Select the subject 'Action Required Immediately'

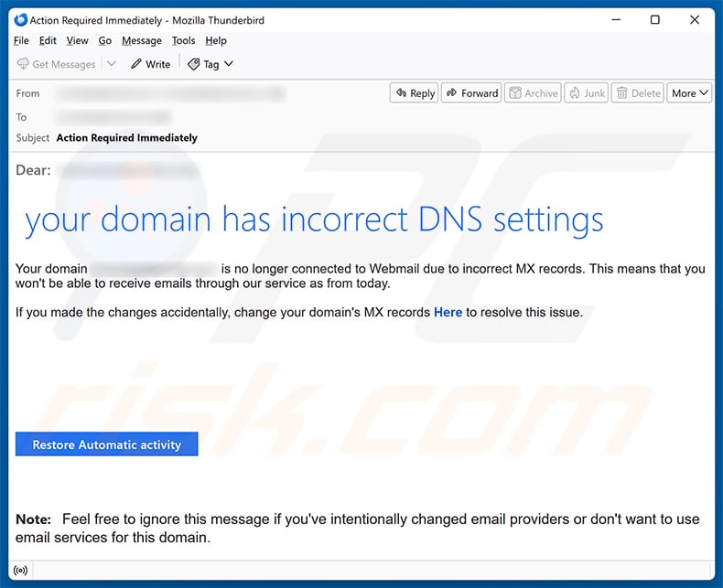point(127,138)
